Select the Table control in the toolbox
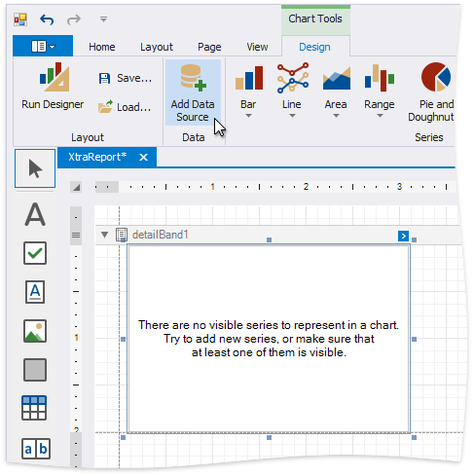This screenshot has width=474, height=476. tap(34, 408)
